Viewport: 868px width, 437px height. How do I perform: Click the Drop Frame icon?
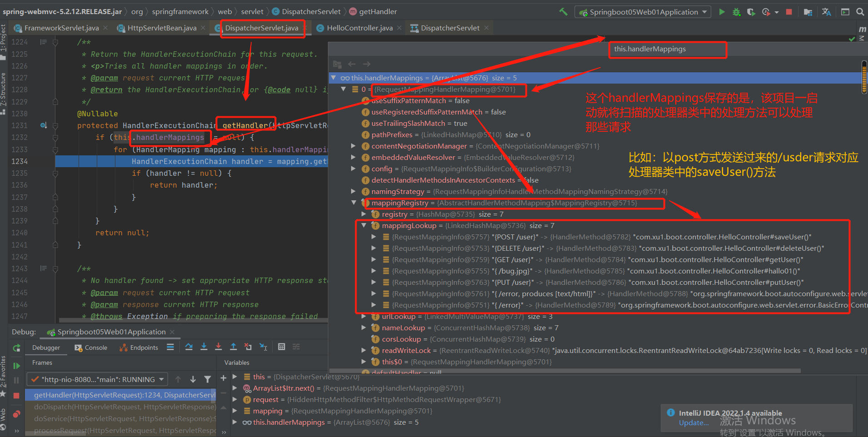[x=248, y=347]
